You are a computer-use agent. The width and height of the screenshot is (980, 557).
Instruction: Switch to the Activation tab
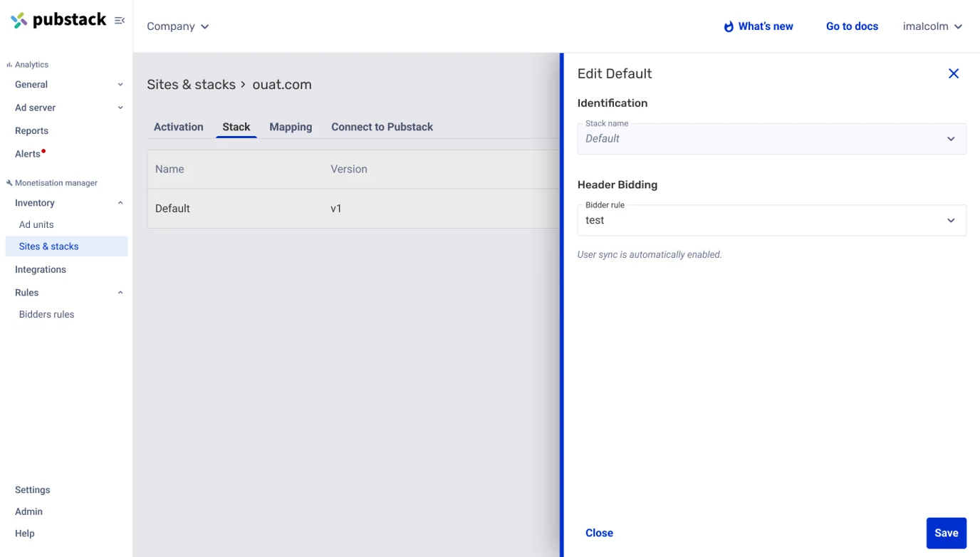[178, 127]
